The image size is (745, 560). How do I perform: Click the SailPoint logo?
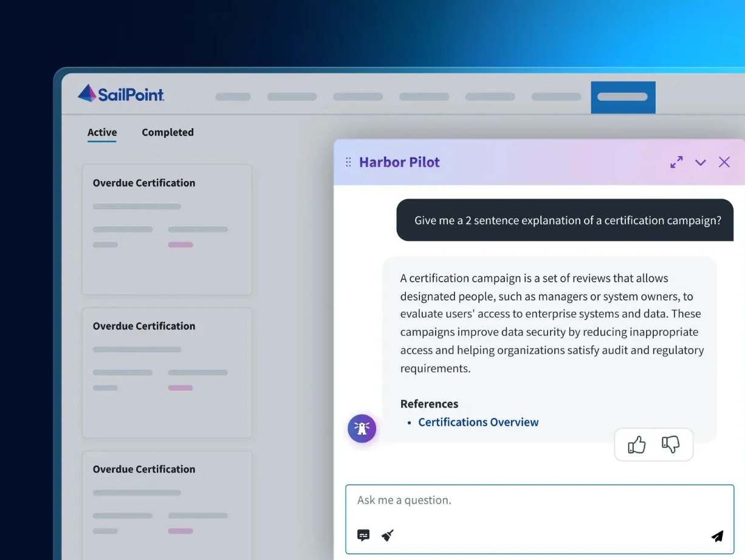tap(121, 94)
